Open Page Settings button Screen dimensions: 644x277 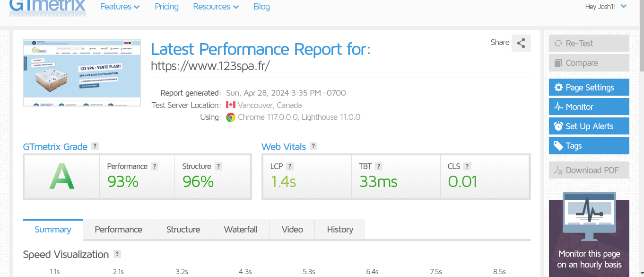[x=589, y=88]
